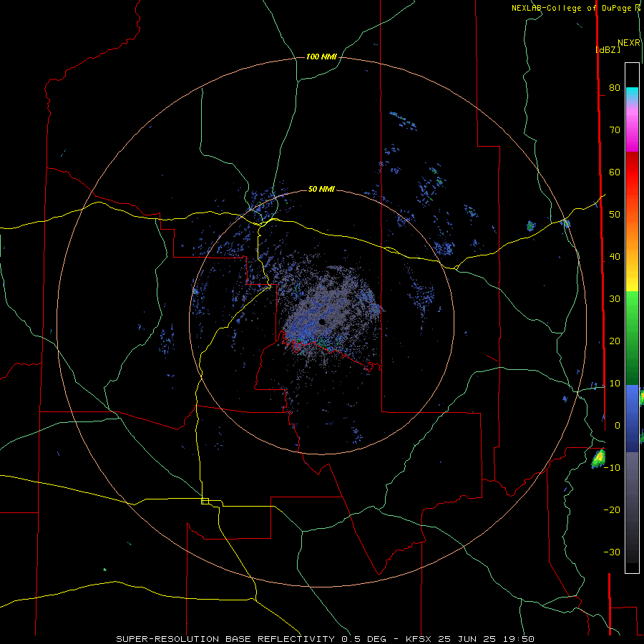
Task: Click the 40 dBZ scale value
Action: tap(615, 257)
